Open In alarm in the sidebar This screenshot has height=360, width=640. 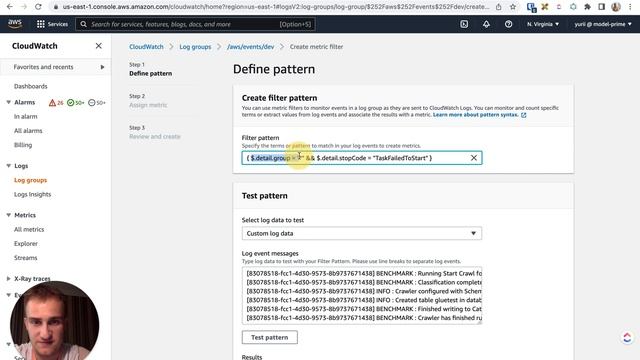point(25,116)
